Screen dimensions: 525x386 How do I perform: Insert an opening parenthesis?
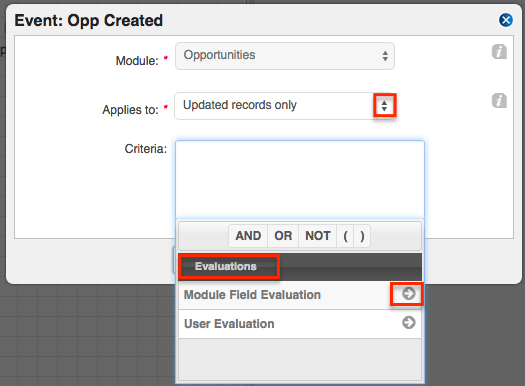pos(345,236)
